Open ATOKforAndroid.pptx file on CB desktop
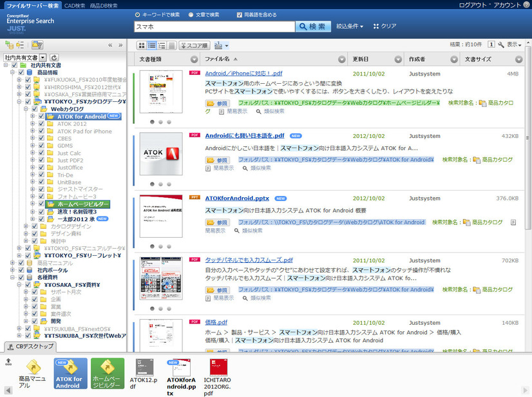The height and width of the screenshot is (397, 532). pos(181,377)
